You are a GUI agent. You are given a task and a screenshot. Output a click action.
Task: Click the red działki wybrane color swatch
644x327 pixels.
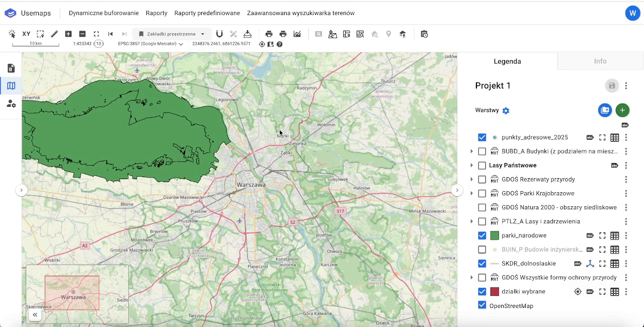coord(494,292)
